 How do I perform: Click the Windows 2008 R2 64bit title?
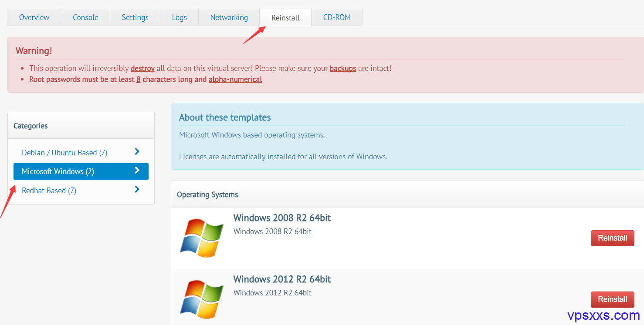(x=282, y=218)
